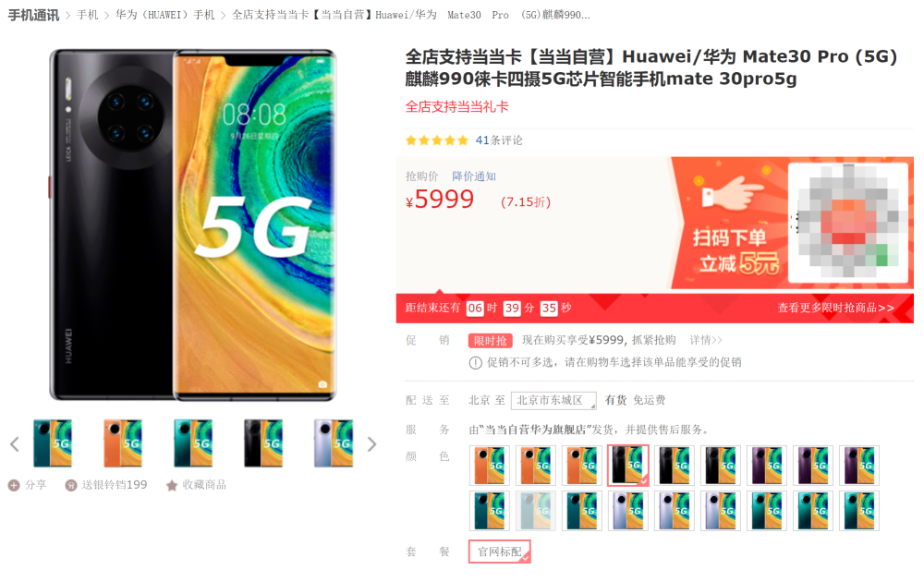Screen dimensions: 924x582
Task: Select the 官网标配 package option
Action: (500, 552)
